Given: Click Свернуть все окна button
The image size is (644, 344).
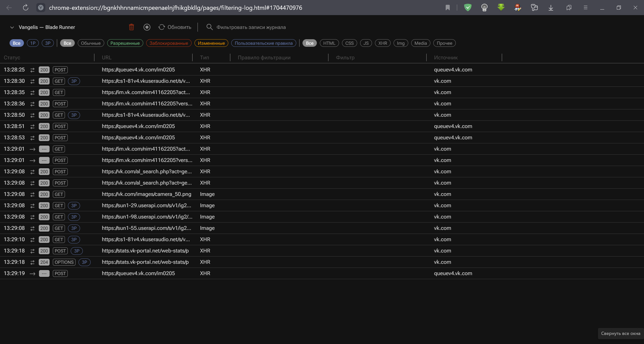Looking at the screenshot, I should point(620,333).
